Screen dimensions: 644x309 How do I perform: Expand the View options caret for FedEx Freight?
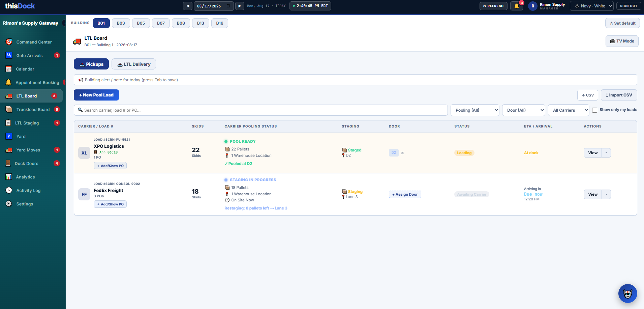(606, 194)
